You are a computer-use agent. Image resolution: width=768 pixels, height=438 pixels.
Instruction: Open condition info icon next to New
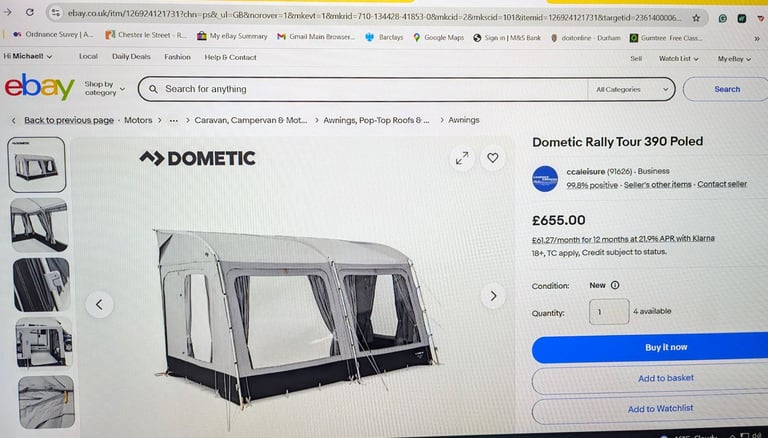(x=615, y=285)
